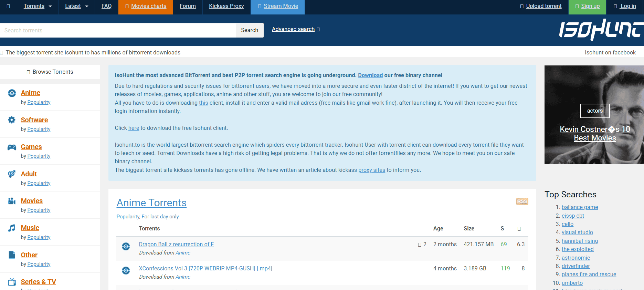The height and width of the screenshot is (290, 644).
Task: Click the Games controller icon
Action: pos(12,147)
